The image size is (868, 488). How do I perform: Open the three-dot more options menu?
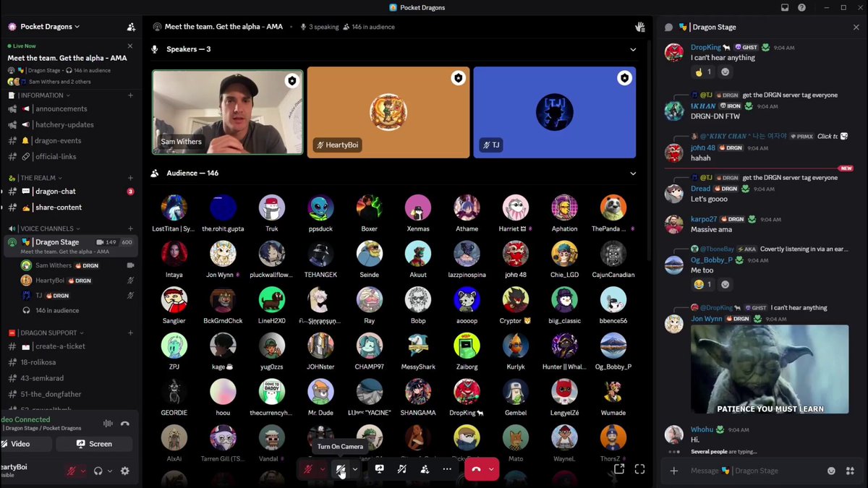(x=447, y=469)
